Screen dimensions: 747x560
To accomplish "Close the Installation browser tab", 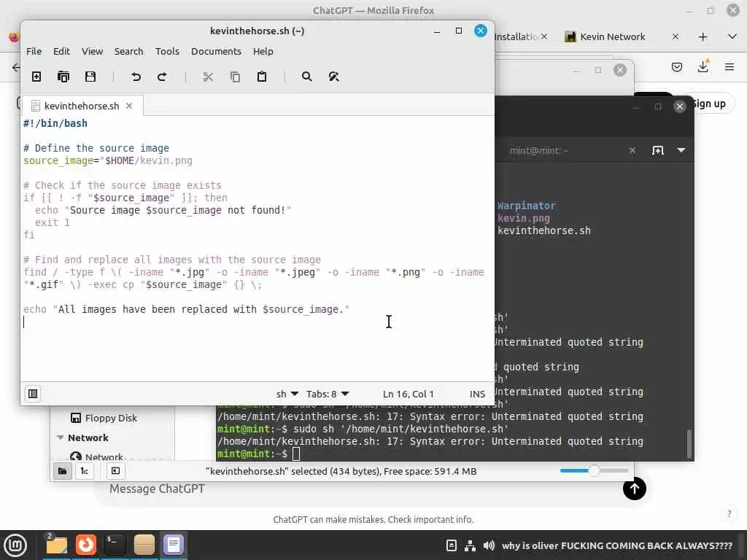I will tap(544, 36).
